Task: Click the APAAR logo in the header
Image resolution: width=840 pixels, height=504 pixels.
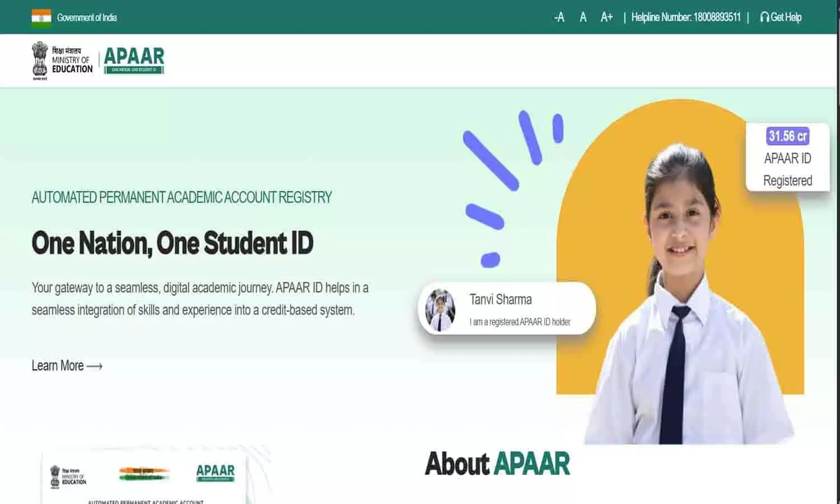Action: 134,60
